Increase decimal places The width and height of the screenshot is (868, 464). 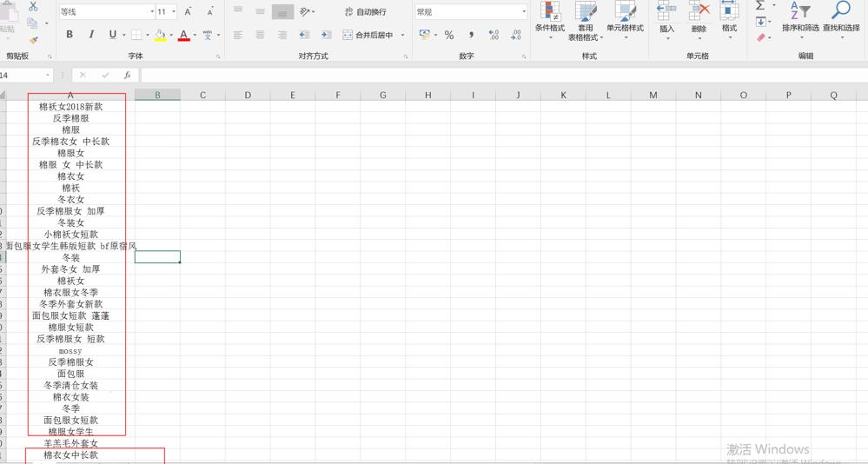pyautogui.click(x=494, y=35)
